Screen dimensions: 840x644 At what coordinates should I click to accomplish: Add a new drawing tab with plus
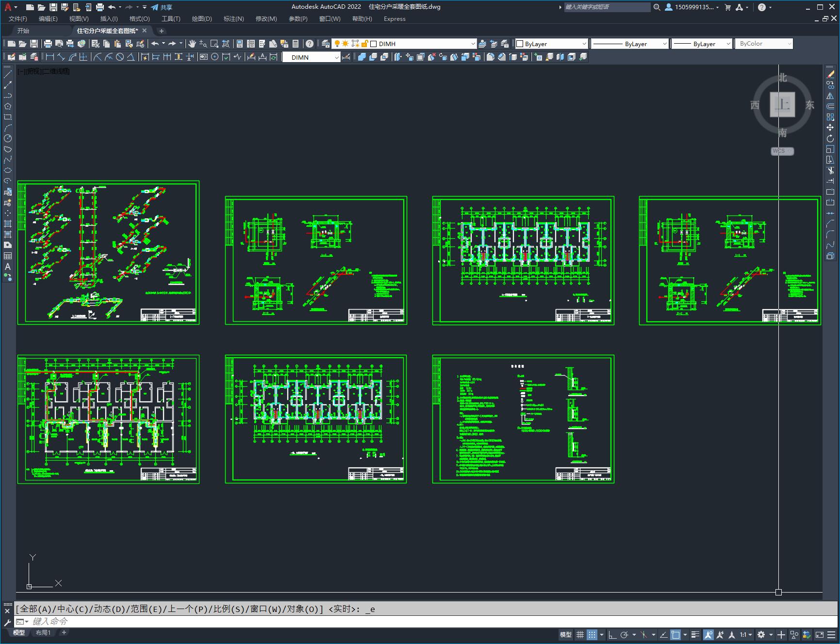pyautogui.click(x=162, y=31)
